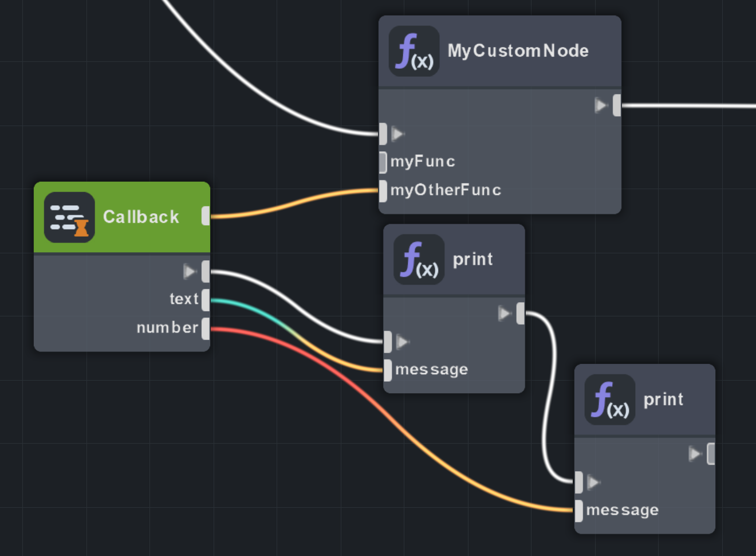Click the lower-right print node's function icon
Viewport: 756px width, 556px height.
pos(609,400)
